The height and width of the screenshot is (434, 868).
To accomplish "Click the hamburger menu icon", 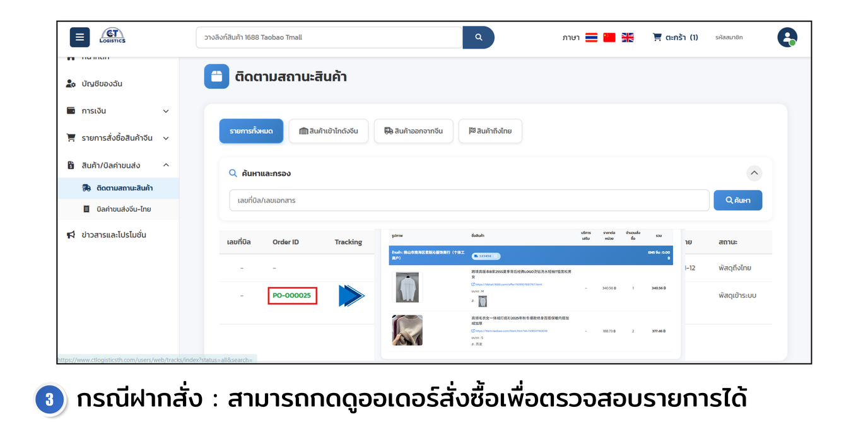I will click(x=79, y=37).
